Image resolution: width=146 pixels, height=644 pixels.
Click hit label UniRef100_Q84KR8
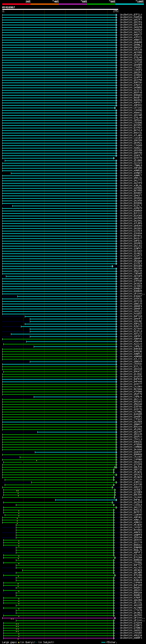131,42
